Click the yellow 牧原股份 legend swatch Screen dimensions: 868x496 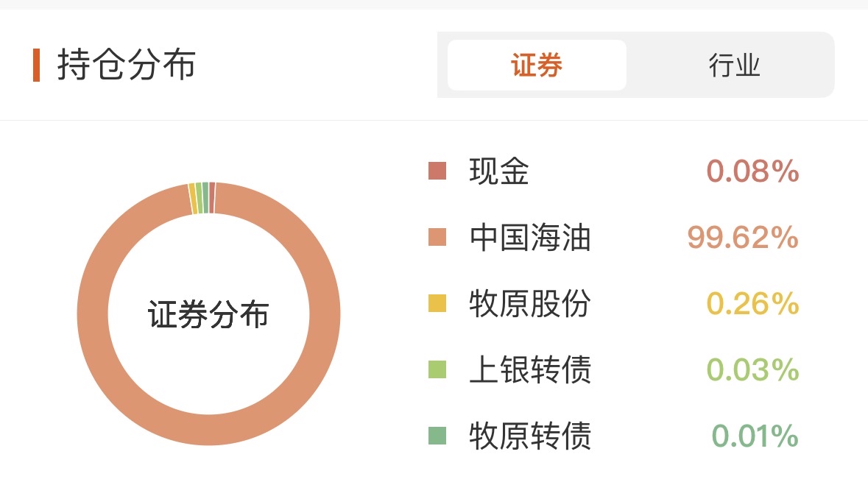437,303
